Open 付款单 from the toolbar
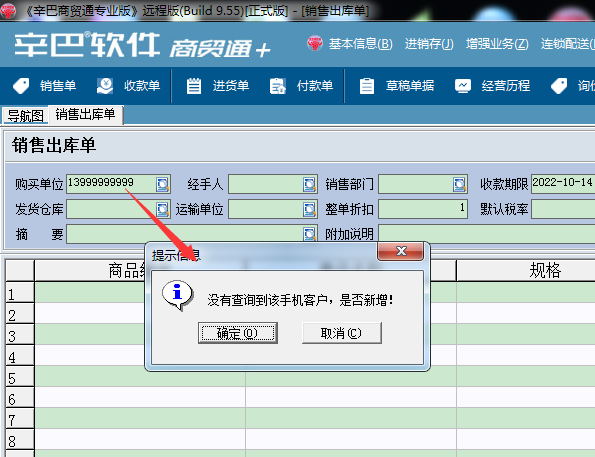The image size is (595, 457). (x=315, y=86)
